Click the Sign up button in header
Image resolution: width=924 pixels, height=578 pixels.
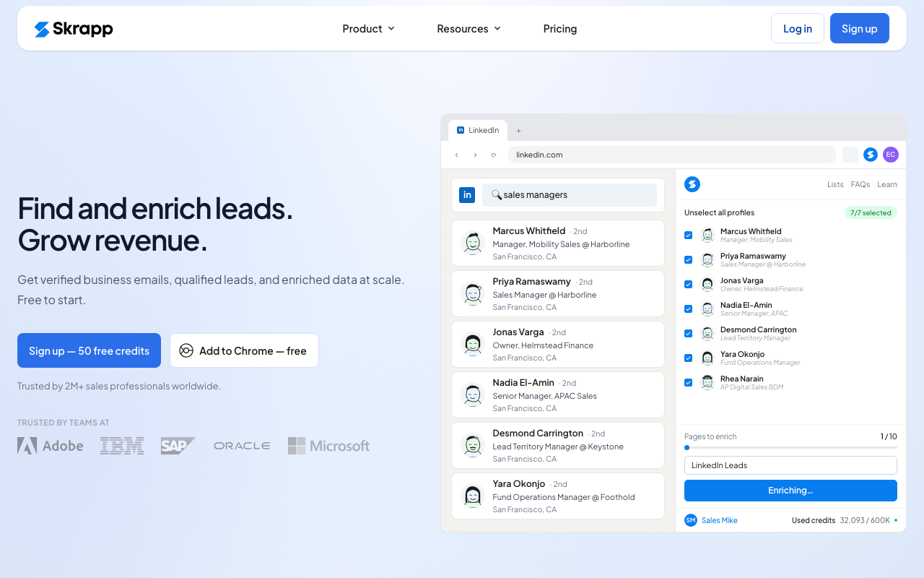coord(860,28)
